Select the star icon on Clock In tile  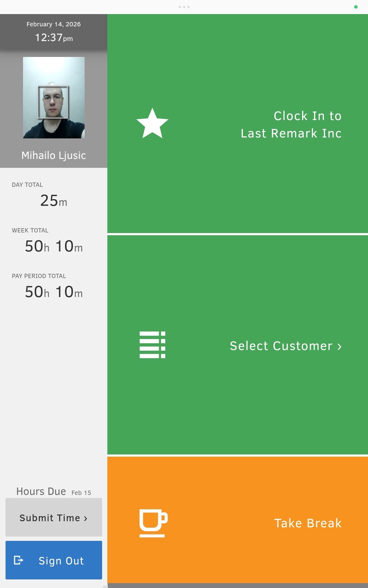click(x=152, y=124)
